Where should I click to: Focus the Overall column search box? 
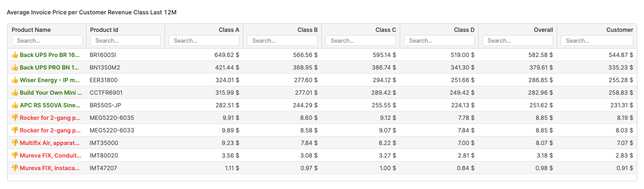pos(518,40)
